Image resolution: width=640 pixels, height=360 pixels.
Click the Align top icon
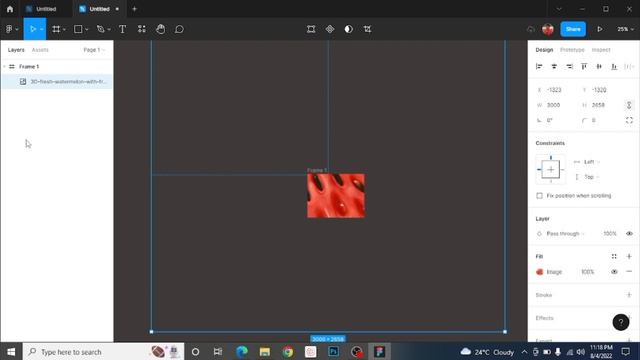click(x=584, y=67)
